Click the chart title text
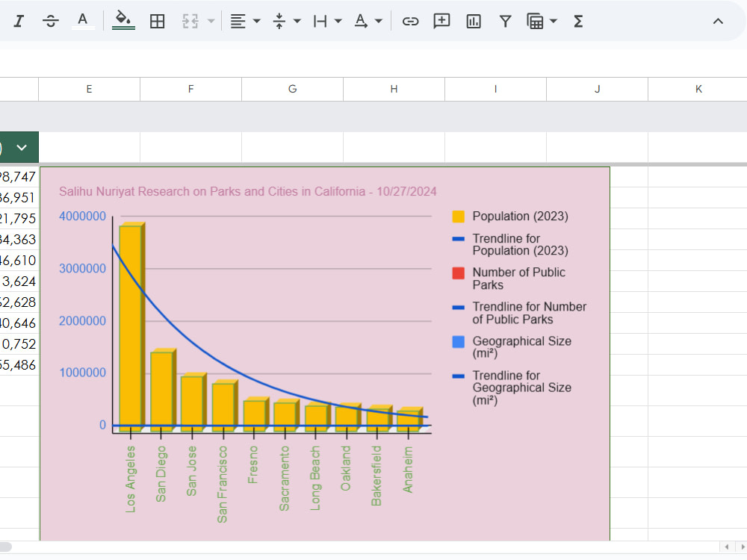This screenshot has height=560, width=747. pyautogui.click(x=248, y=191)
